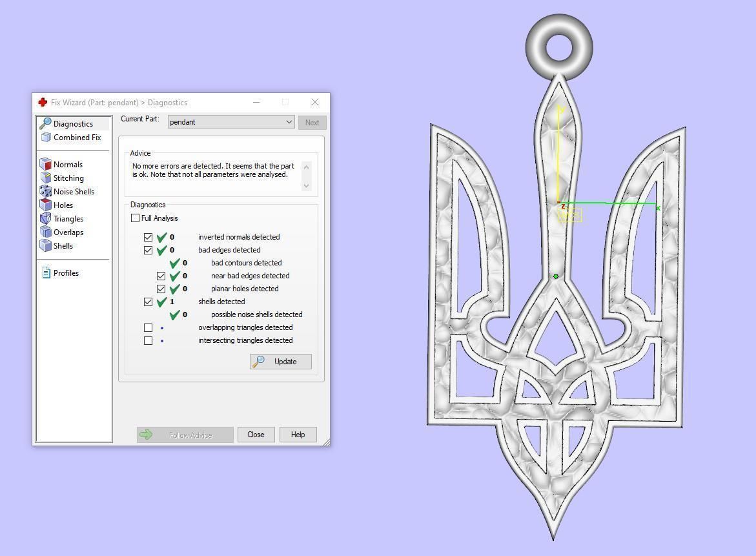Screen dimensions: 756x556
Task: Click the Update magnifier icon
Action: pos(259,361)
